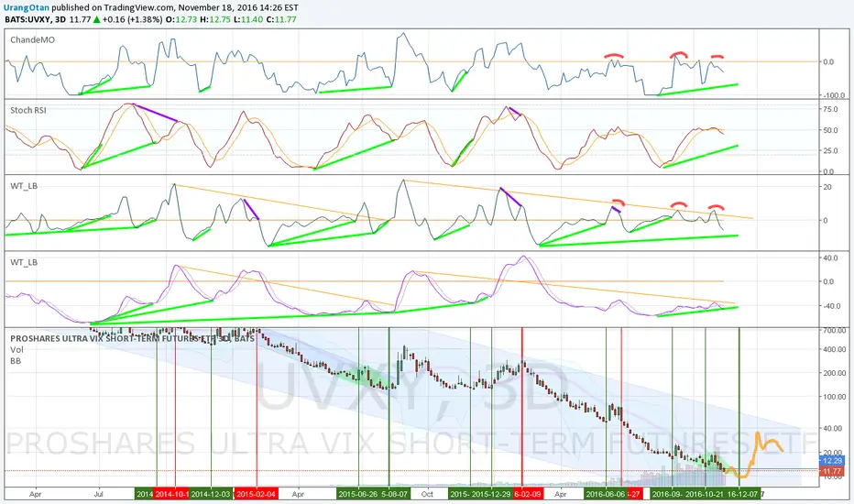
Task: Click the L:11.40 low value in the header
Action: 247,19
